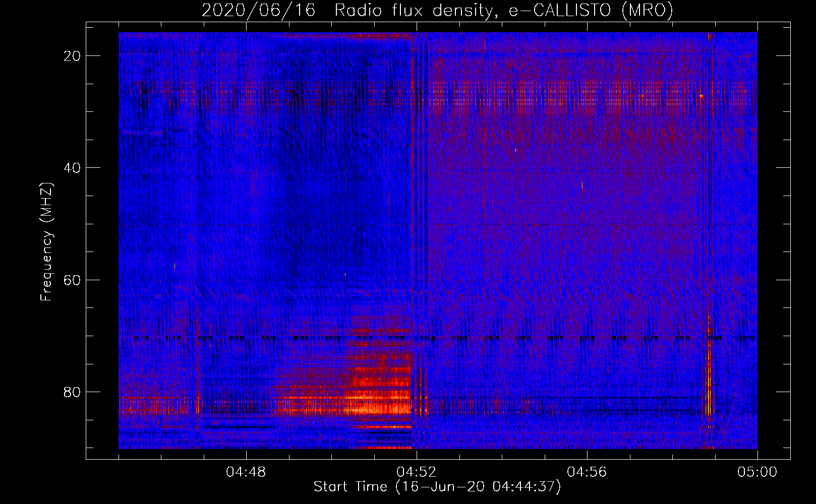816x504 pixels.
Task: Click the 40 frequency tick label
Action: click(72, 168)
